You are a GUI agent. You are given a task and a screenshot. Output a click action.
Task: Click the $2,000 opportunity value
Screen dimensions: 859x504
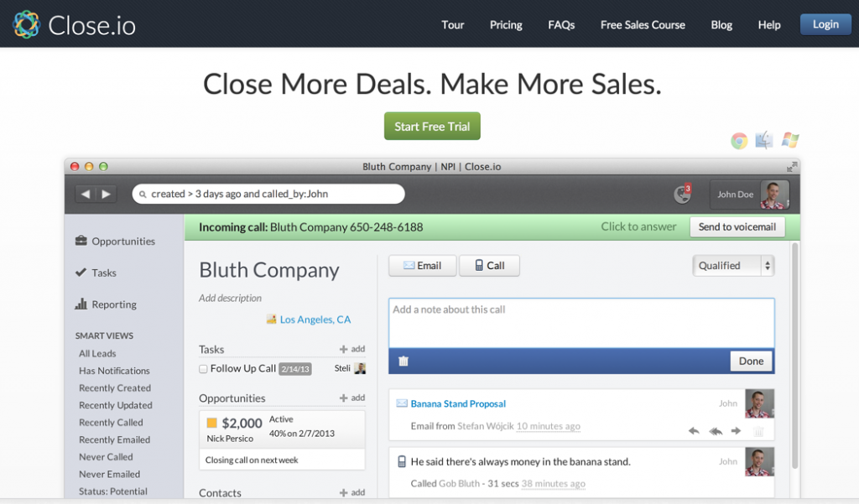[242, 423]
